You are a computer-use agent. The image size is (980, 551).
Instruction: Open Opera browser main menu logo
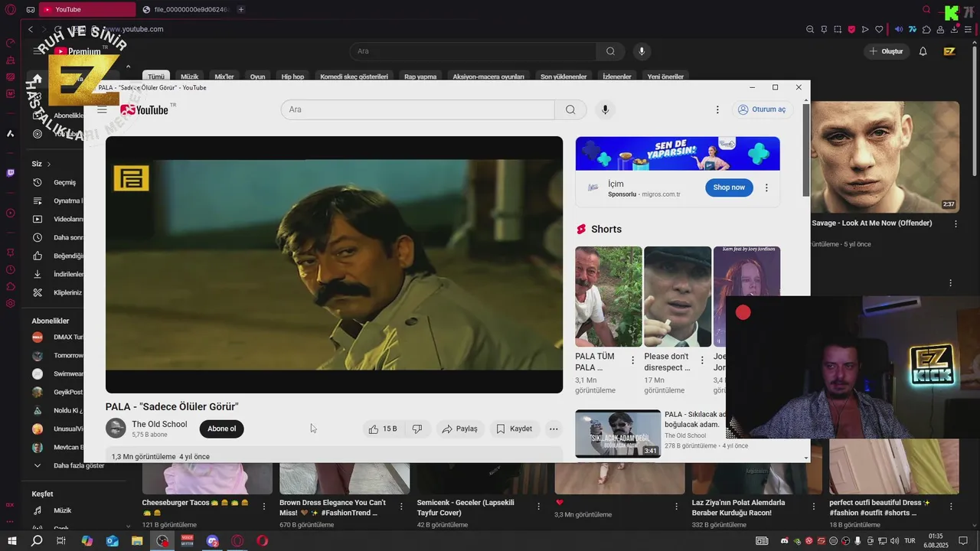click(10, 10)
